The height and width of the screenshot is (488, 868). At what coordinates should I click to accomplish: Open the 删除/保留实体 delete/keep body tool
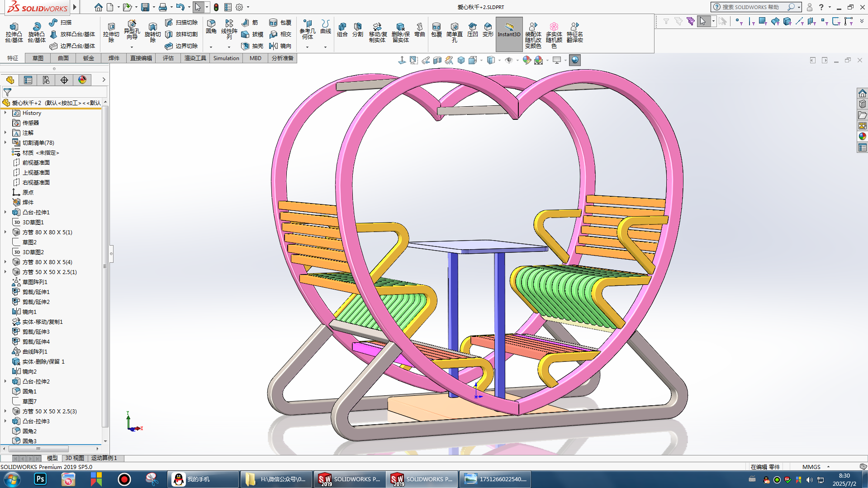point(400,33)
